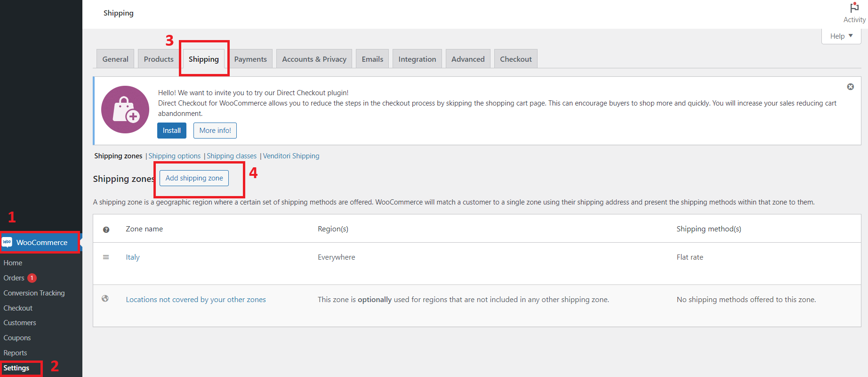
Task: Click the Shipping method(s) column header
Action: [709, 229]
